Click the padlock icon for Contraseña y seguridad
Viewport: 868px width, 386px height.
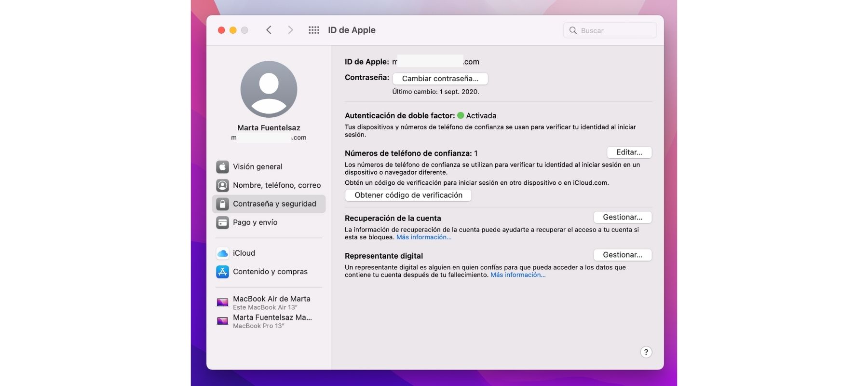(x=222, y=204)
